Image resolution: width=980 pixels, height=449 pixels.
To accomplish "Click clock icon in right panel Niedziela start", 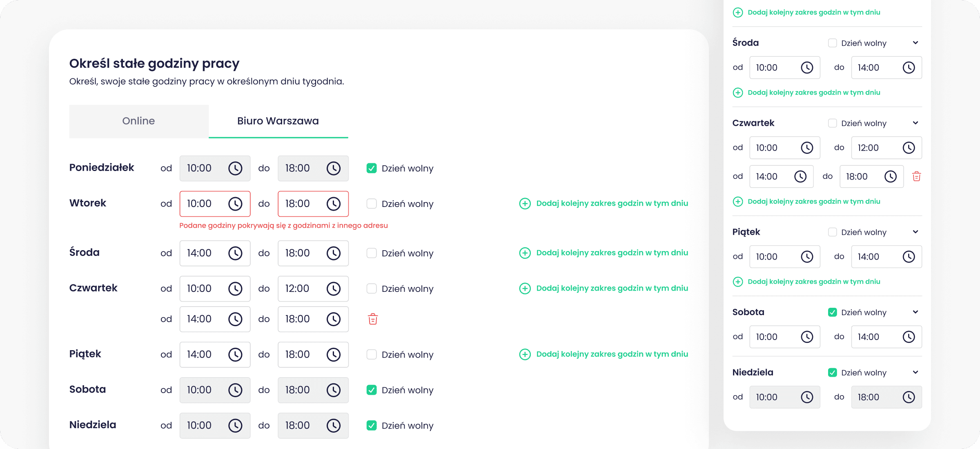I will (807, 397).
